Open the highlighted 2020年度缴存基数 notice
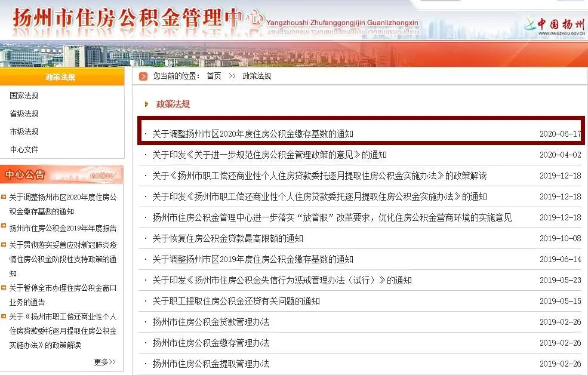This screenshot has height=375, width=588. tap(253, 134)
